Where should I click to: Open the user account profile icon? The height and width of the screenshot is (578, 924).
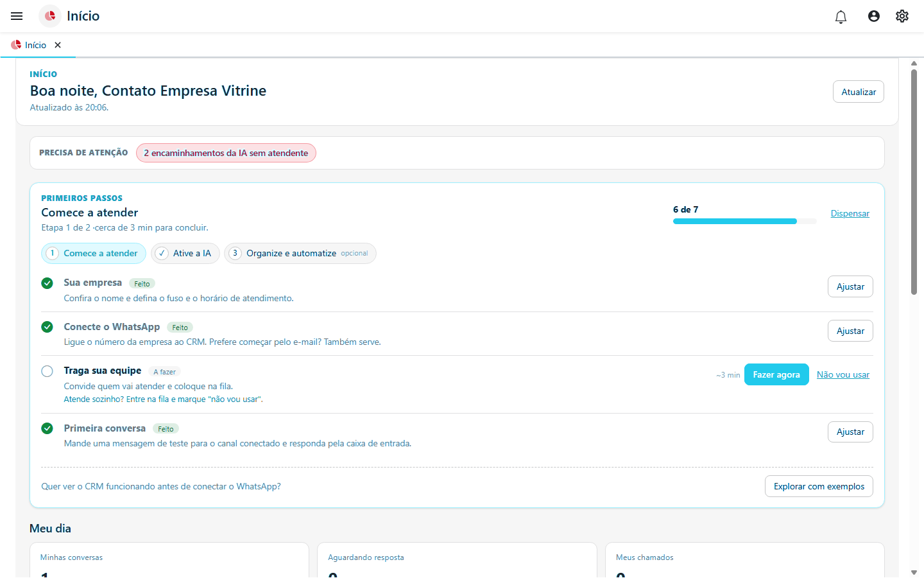pos(874,16)
